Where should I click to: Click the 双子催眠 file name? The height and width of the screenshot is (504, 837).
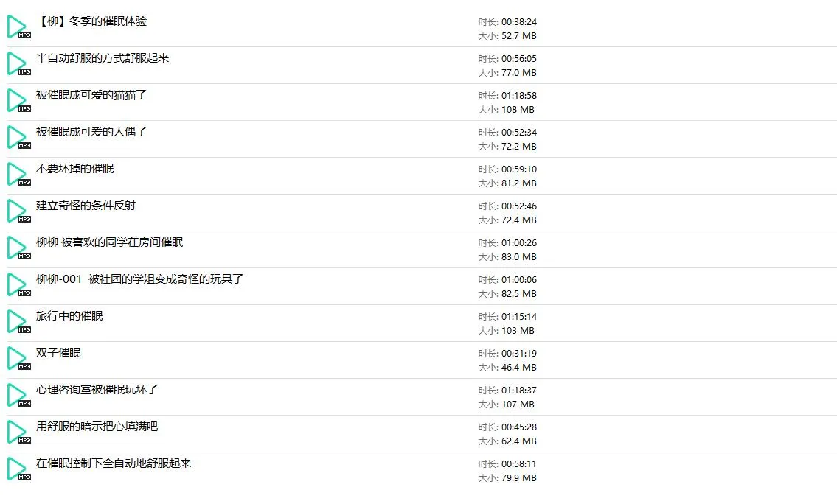point(58,353)
